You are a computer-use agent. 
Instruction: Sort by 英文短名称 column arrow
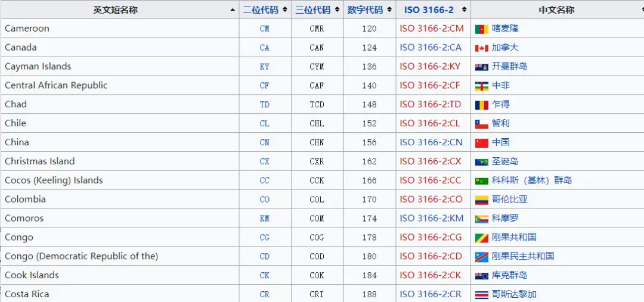pyautogui.click(x=233, y=10)
